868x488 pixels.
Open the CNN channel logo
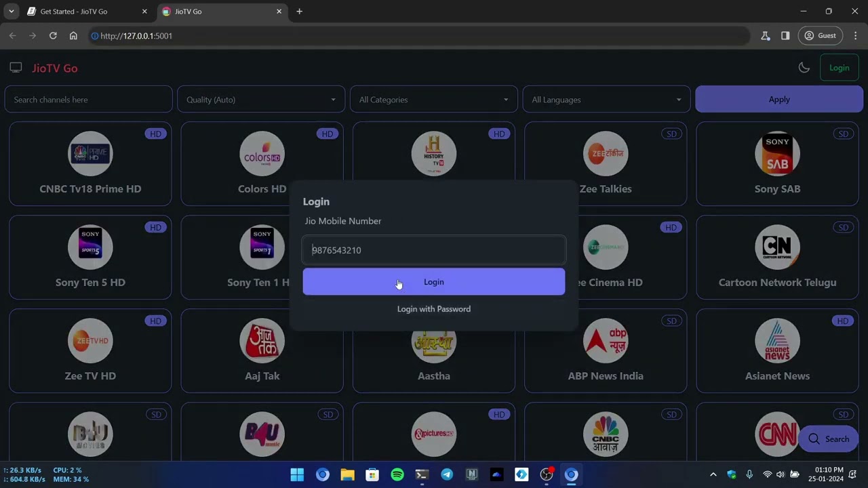pyautogui.click(x=777, y=434)
